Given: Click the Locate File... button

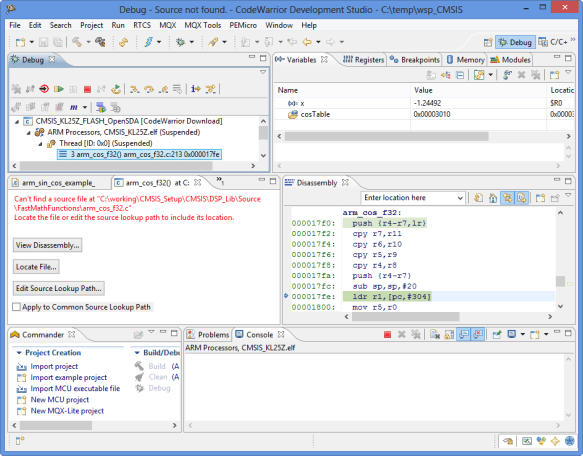Looking at the screenshot, I should pos(36,267).
